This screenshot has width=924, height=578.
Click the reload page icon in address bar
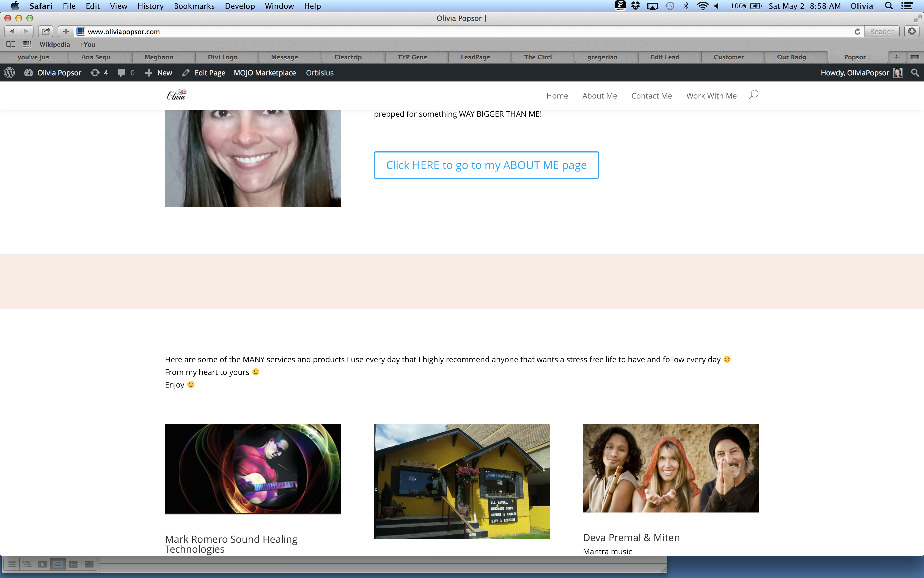(857, 31)
